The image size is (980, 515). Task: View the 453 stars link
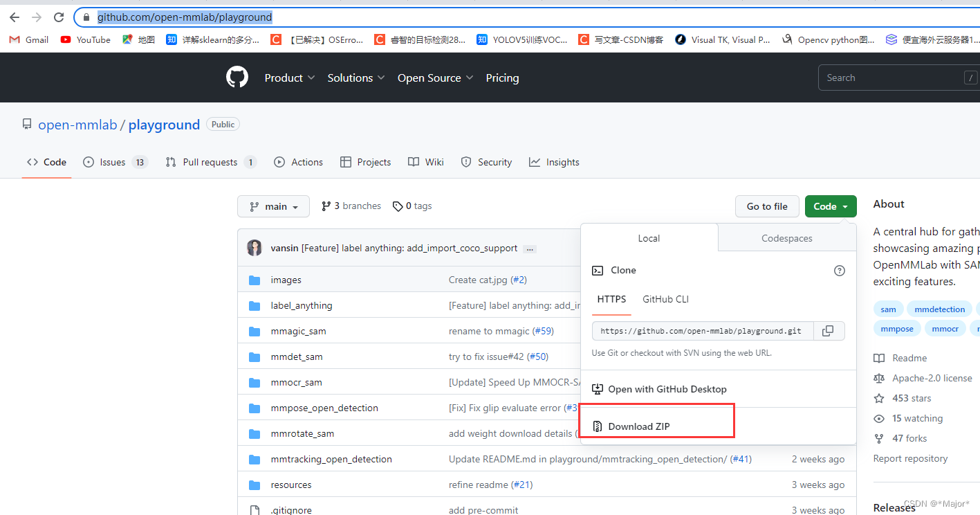pos(903,398)
